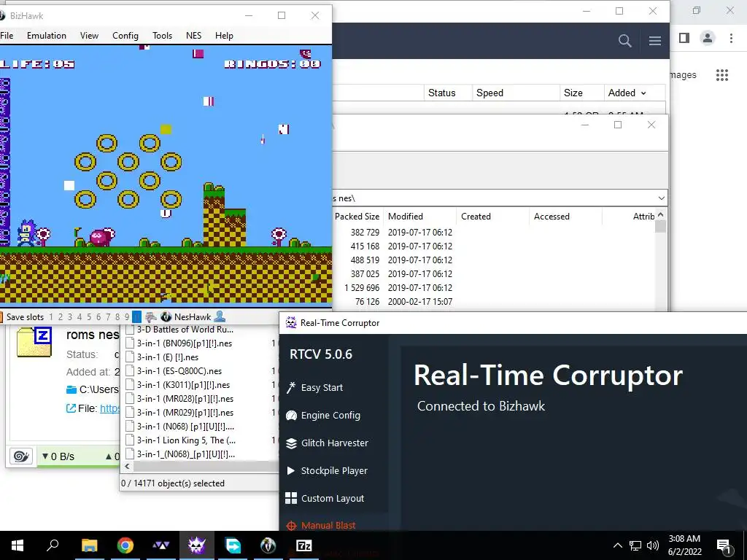The width and height of the screenshot is (747, 560).
Task: Select the 1 529 696 packed size row
Action: pos(362,287)
